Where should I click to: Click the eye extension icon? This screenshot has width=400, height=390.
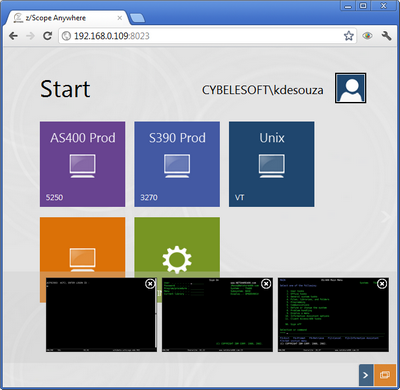pos(367,36)
